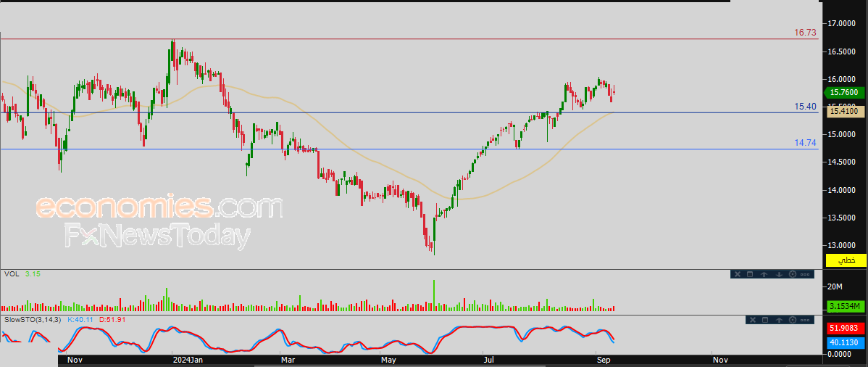This screenshot has height=367, width=868.
Task: Click the 14.0000 price axis label
Action: click(x=843, y=190)
